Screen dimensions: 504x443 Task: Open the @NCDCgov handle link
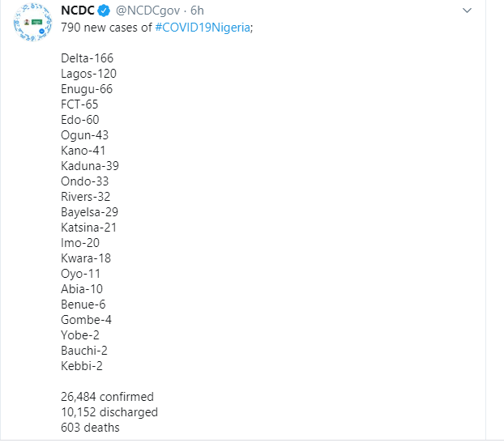[147, 11]
